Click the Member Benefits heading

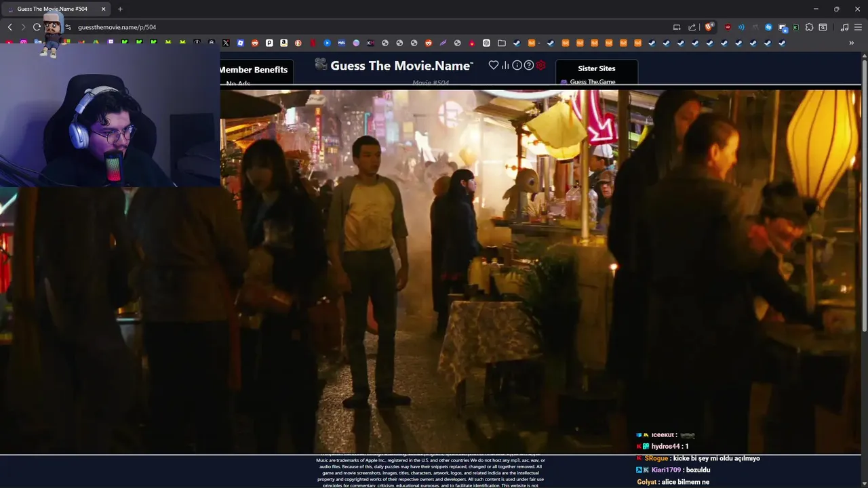[254, 69]
